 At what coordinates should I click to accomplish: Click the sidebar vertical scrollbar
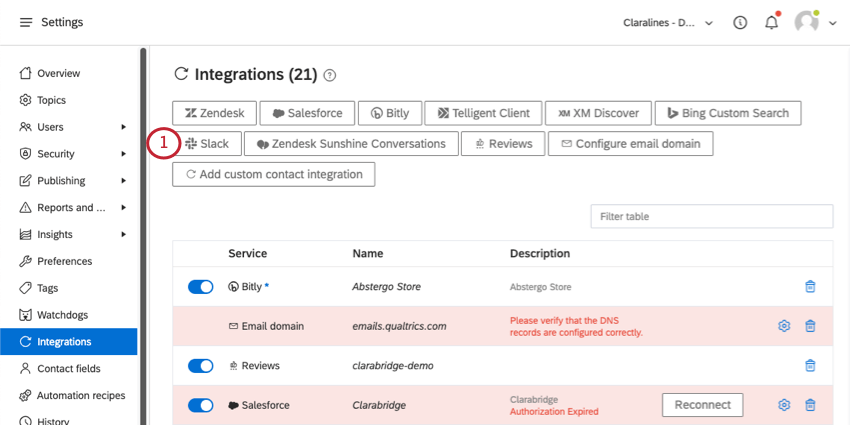point(143,236)
